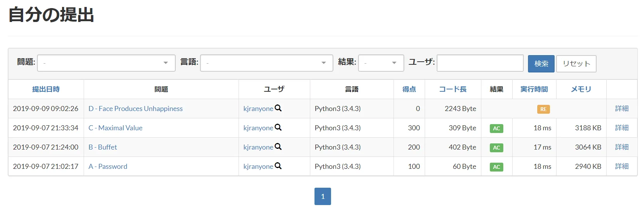Click search icon beside kjranyone in D row
644x212 pixels.
point(278,108)
